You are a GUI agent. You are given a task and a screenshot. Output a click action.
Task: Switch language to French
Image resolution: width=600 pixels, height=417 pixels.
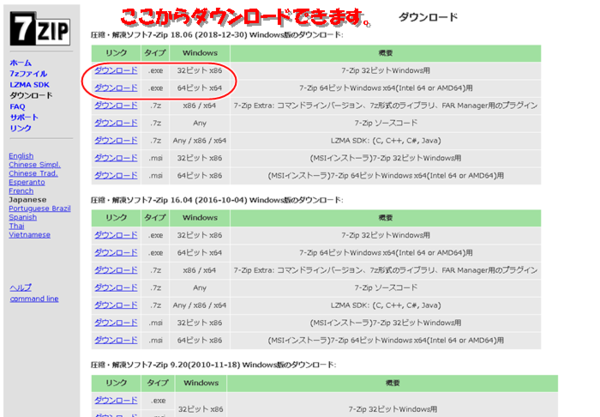(21, 191)
